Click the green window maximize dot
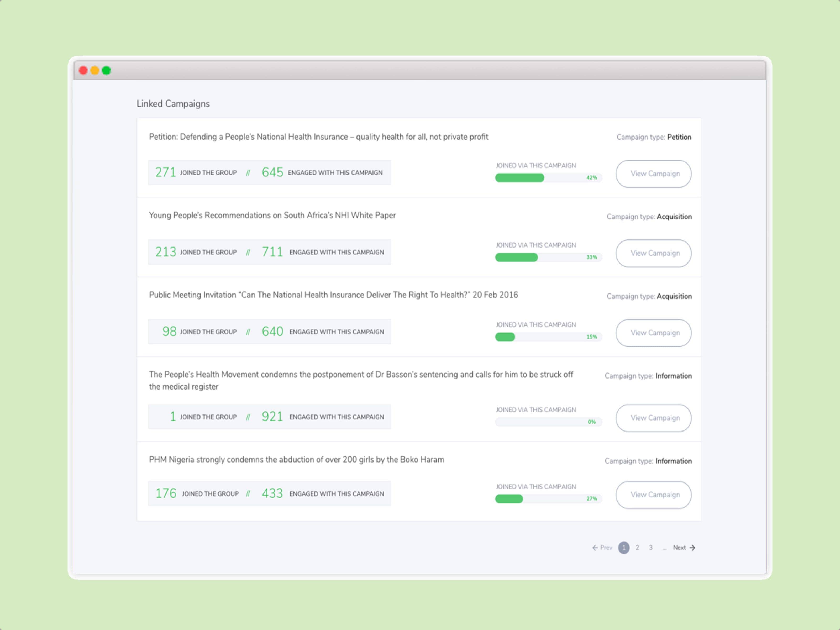Viewport: 840px width, 630px height. (x=106, y=71)
